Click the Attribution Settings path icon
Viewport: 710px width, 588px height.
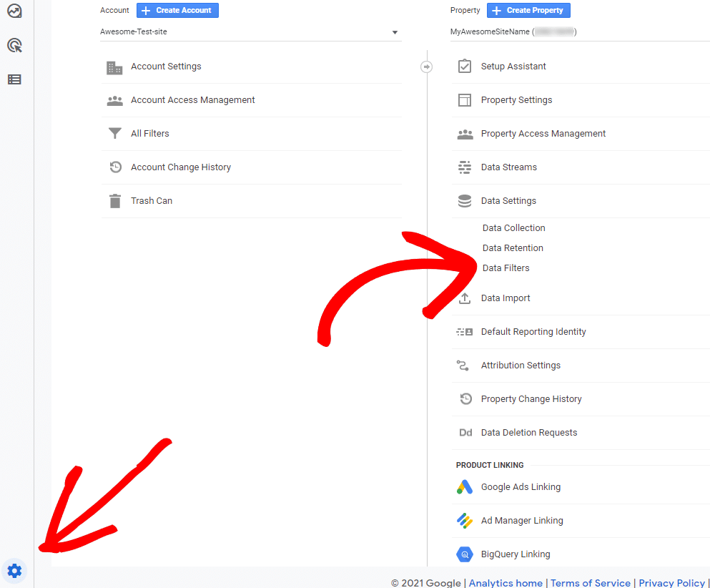tap(463, 365)
